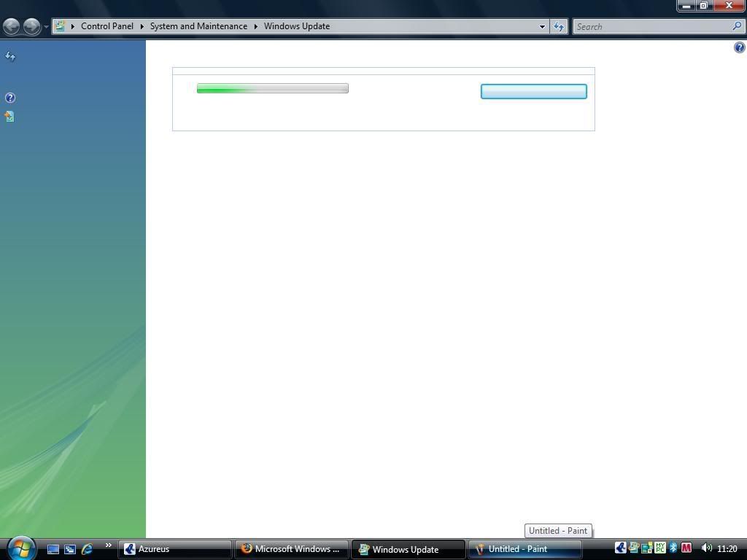
Task: Select Windows Update breadcrumb in address bar
Action: tap(297, 26)
